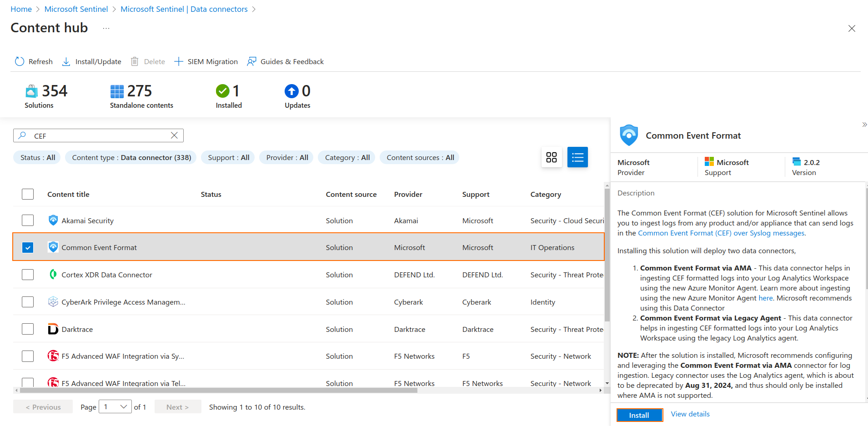
Task: Click the Akamai Security shield icon
Action: click(53, 220)
